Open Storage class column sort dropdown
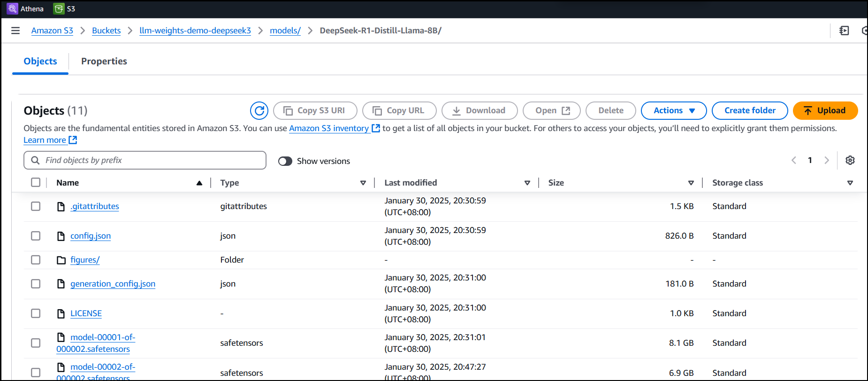868x381 pixels. tap(850, 183)
